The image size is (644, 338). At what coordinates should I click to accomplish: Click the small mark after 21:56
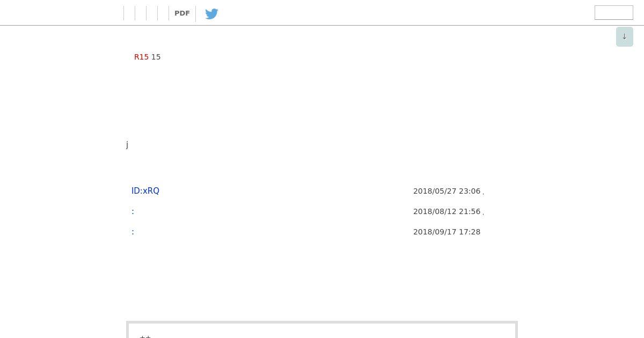483,214
